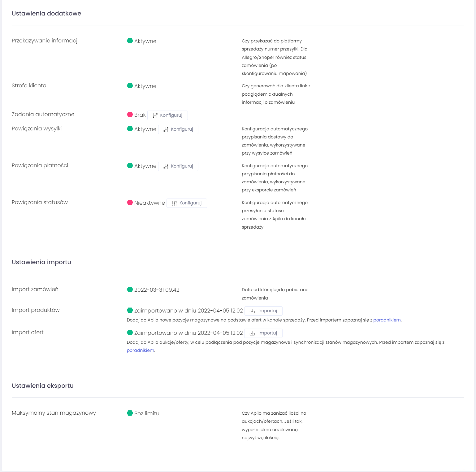The width and height of the screenshot is (476, 472).
Task: Click green icon beside Import ofert status
Action: (130, 333)
